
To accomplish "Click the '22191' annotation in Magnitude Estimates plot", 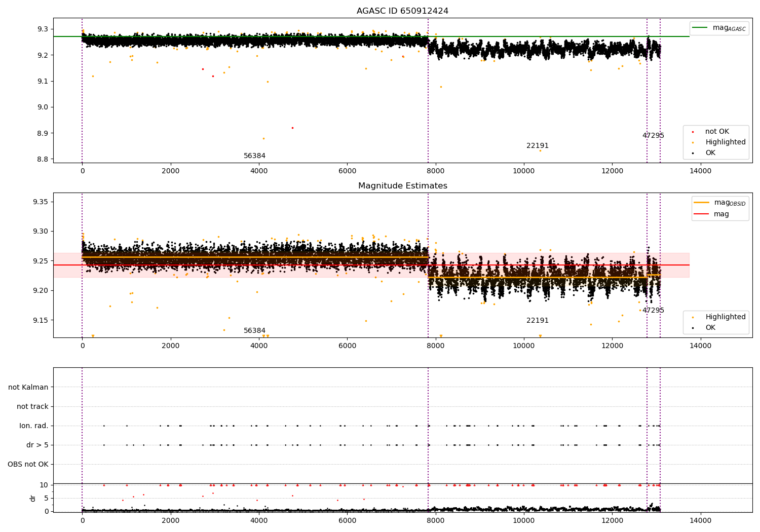I will 538,321.
